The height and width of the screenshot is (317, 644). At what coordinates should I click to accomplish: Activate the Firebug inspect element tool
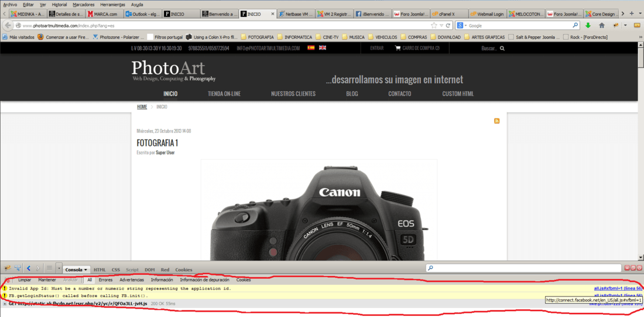click(x=18, y=268)
